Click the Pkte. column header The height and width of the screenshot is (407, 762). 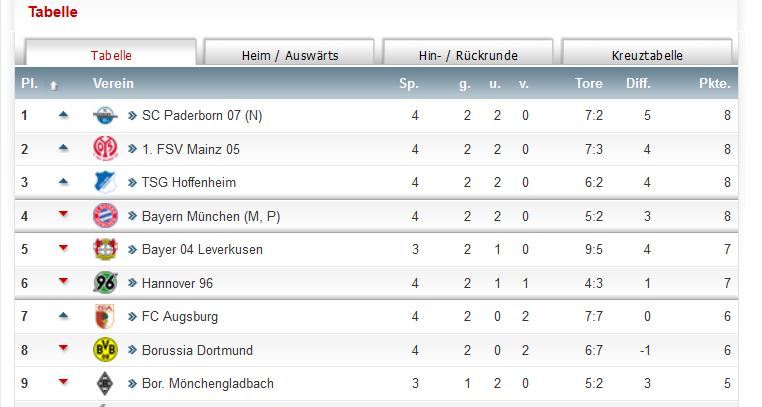click(715, 84)
